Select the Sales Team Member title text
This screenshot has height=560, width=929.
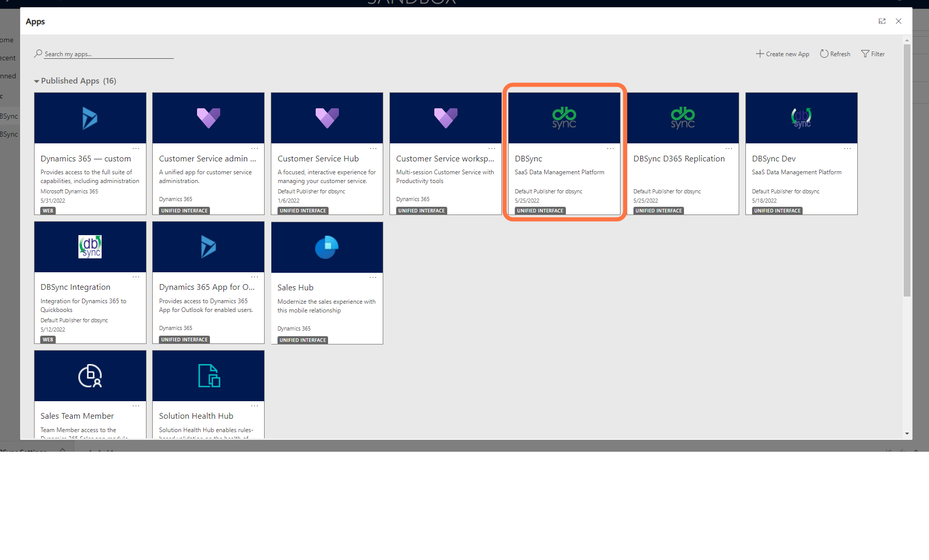point(77,416)
